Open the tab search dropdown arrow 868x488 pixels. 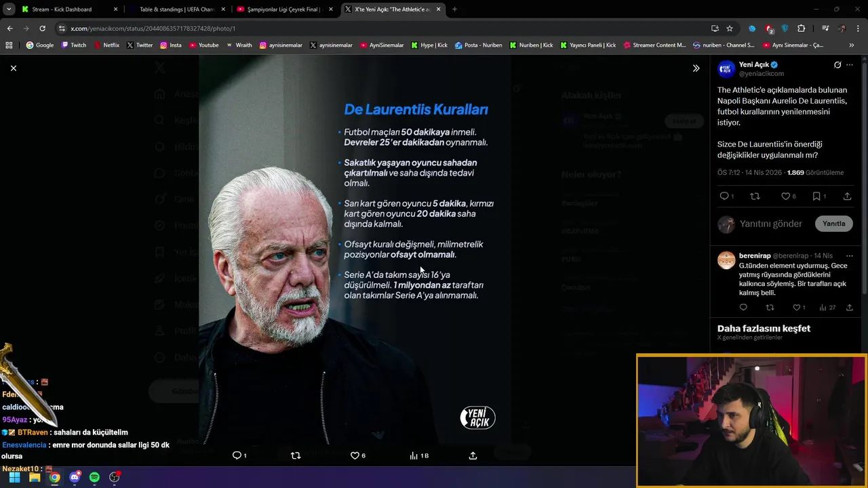pyautogui.click(x=9, y=9)
